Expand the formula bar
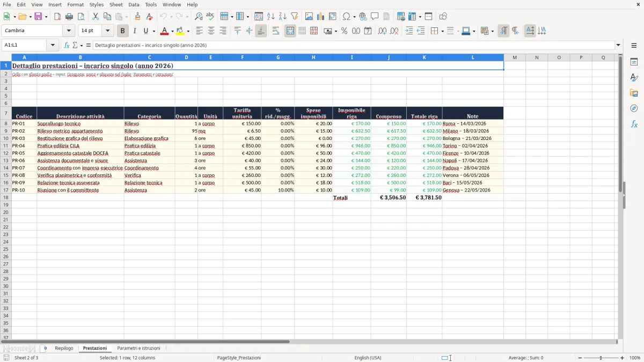Viewport: 644px width, 362px height. (x=618, y=45)
